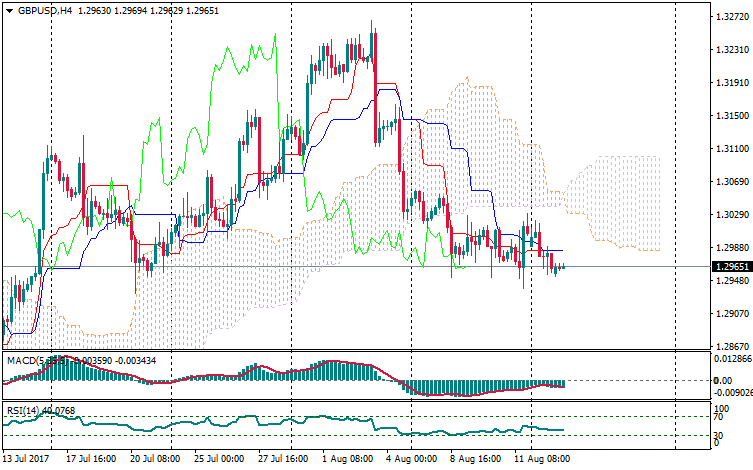
Task: Click the RSI(14) indicator label
Action: coord(21,410)
